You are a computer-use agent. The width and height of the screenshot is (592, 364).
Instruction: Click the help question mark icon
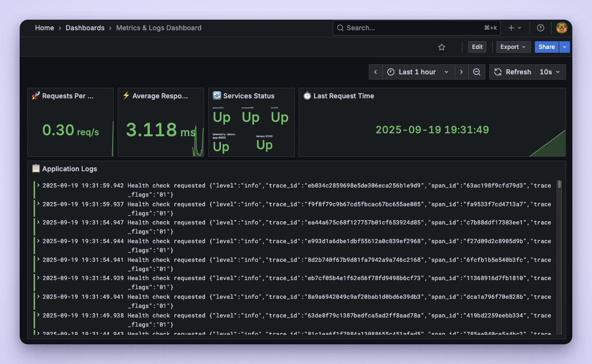(x=541, y=28)
